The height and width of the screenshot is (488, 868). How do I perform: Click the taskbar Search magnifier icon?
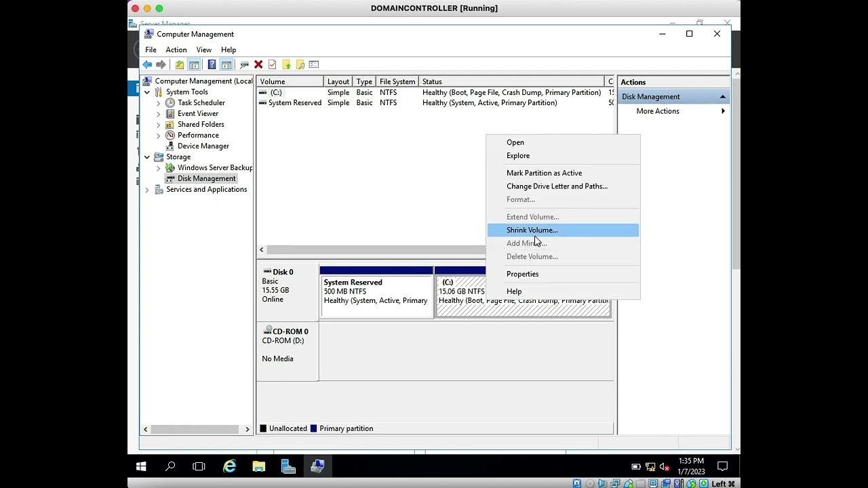point(170,466)
